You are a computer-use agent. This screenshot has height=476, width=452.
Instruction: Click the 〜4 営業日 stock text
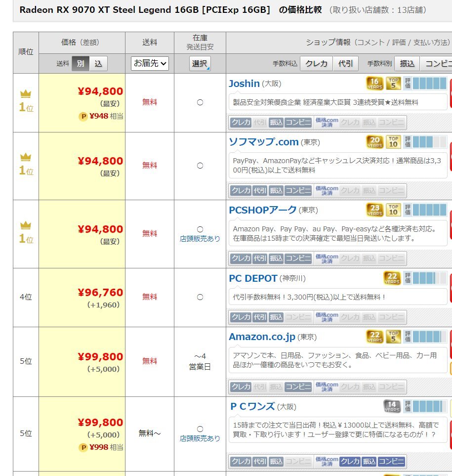(x=200, y=361)
